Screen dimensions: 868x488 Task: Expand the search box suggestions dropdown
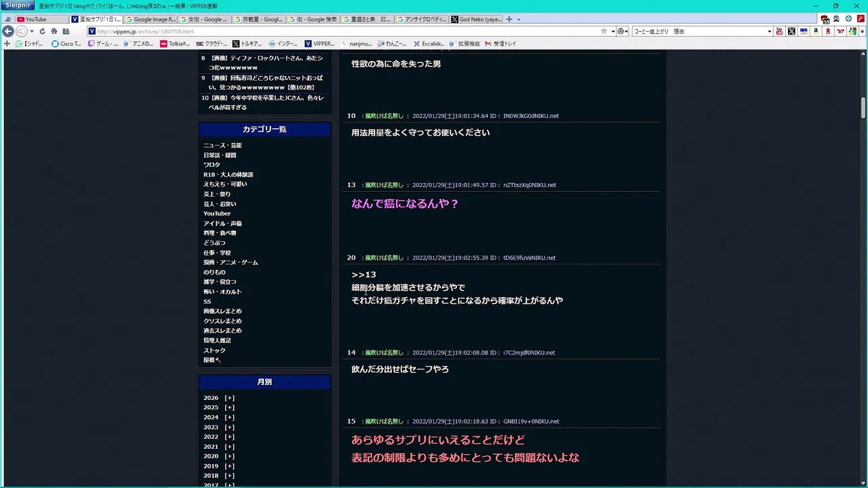point(769,31)
